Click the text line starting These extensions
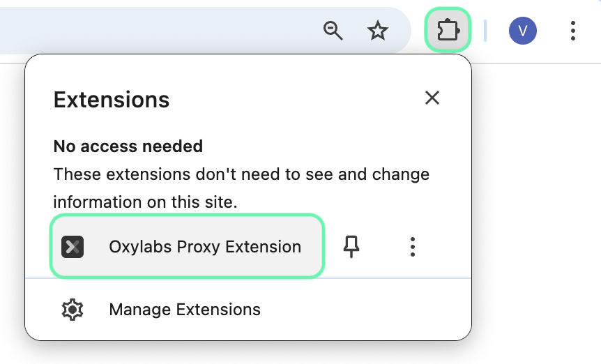Image resolution: width=601 pixels, height=364 pixels. tap(241, 174)
